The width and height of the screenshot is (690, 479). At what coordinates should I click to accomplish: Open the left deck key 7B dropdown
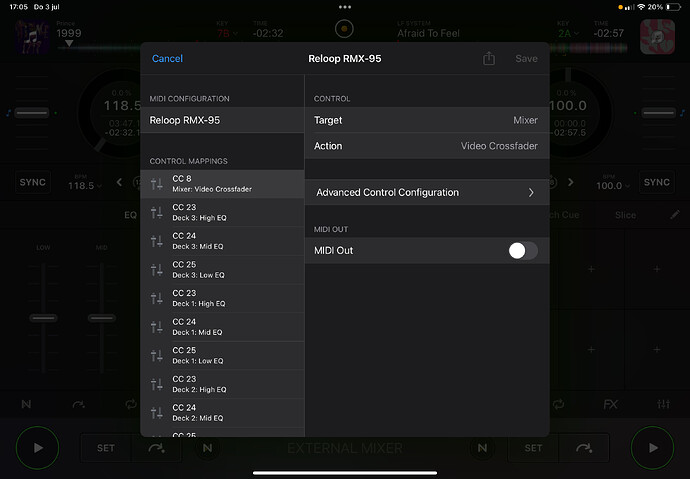(x=227, y=33)
